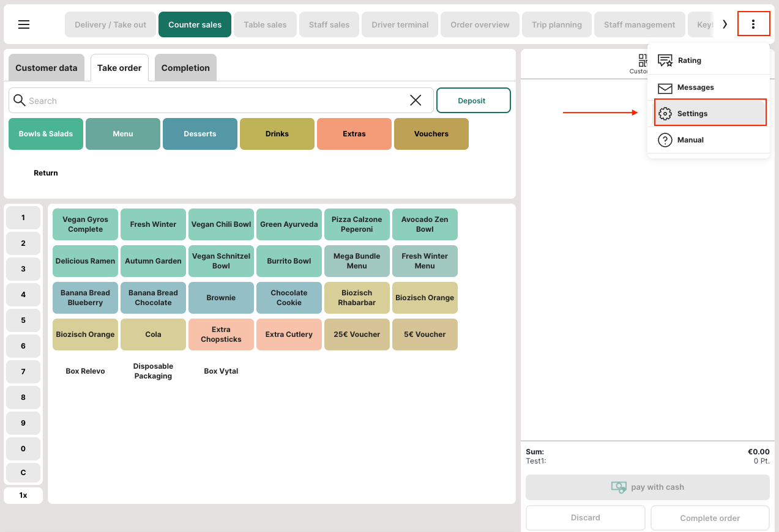The height and width of the screenshot is (532, 779).
Task: Add Extra Chopsticks to order
Action: (x=222, y=334)
